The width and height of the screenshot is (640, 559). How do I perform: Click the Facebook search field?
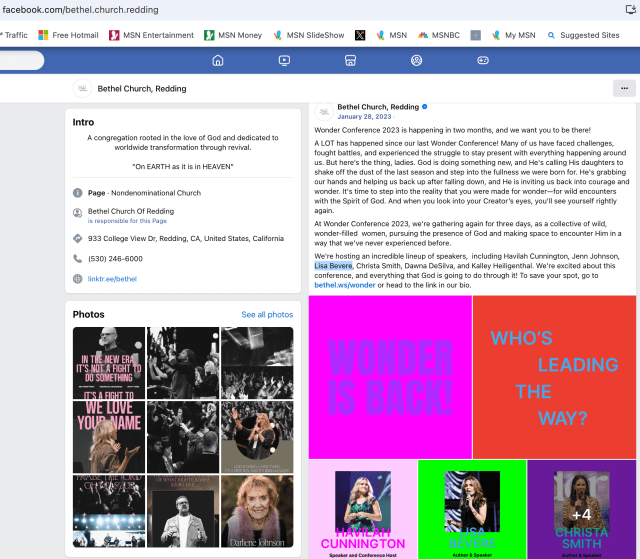click(20, 60)
